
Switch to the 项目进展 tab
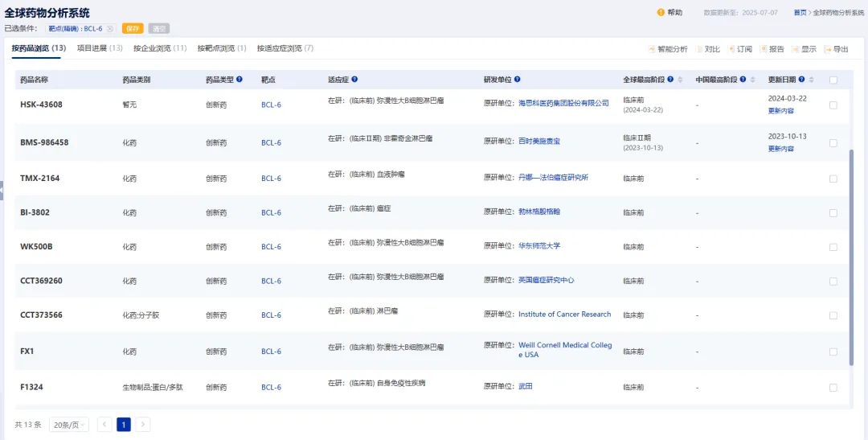(x=99, y=48)
